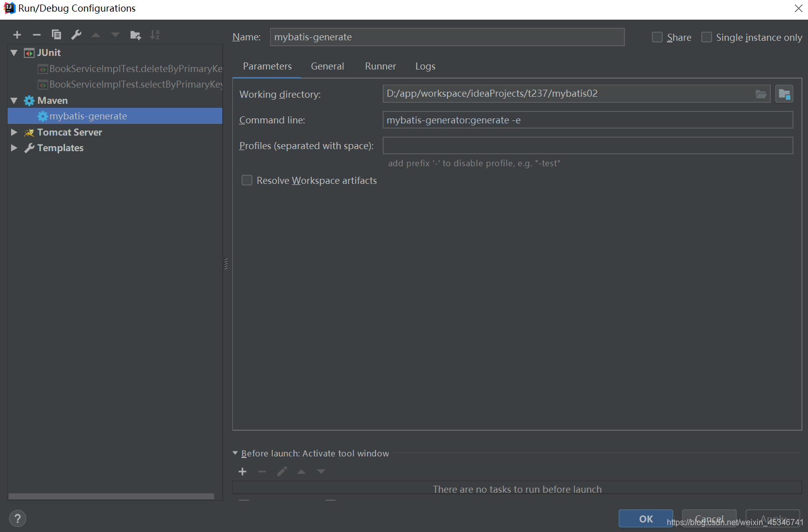Edit before-launch task pencil icon

pos(282,472)
